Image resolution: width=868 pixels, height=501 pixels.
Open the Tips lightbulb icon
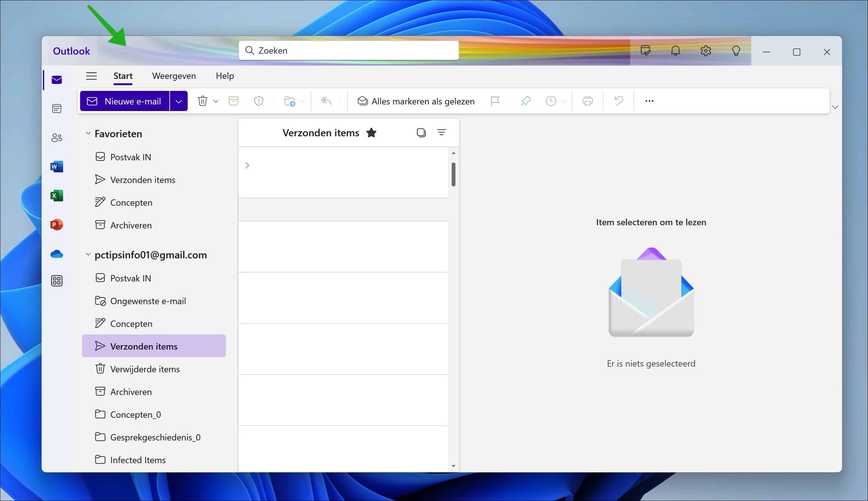tap(736, 51)
